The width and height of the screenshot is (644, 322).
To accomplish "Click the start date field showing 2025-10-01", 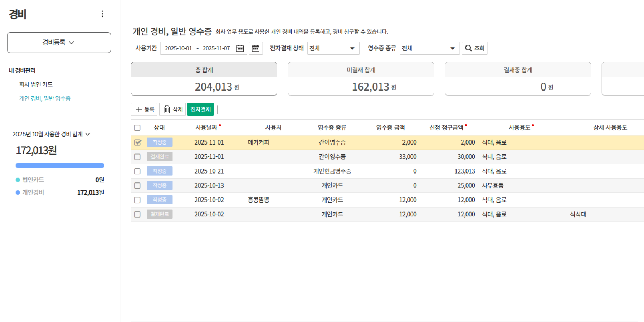I will click(x=178, y=48).
